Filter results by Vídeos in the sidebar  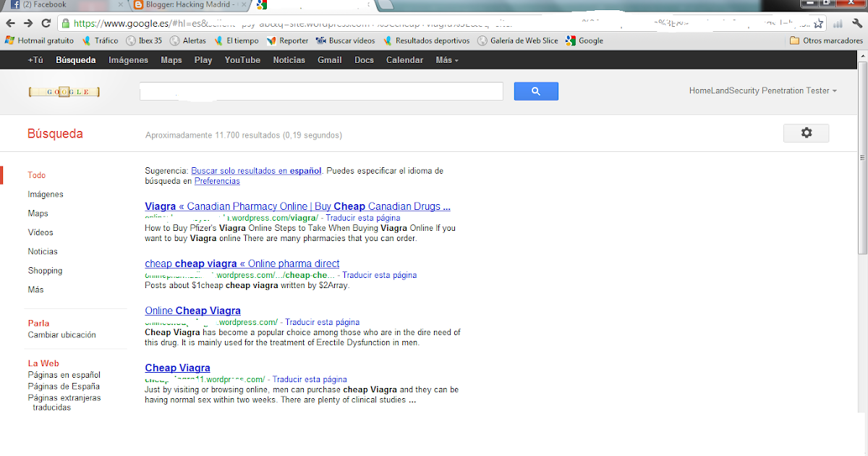pyautogui.click(x=41, y=232)
